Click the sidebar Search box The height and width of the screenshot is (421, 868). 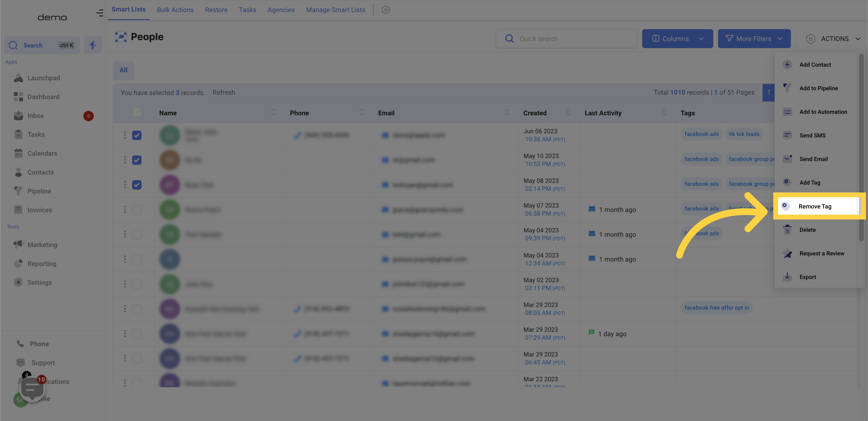tap(42, 45)
